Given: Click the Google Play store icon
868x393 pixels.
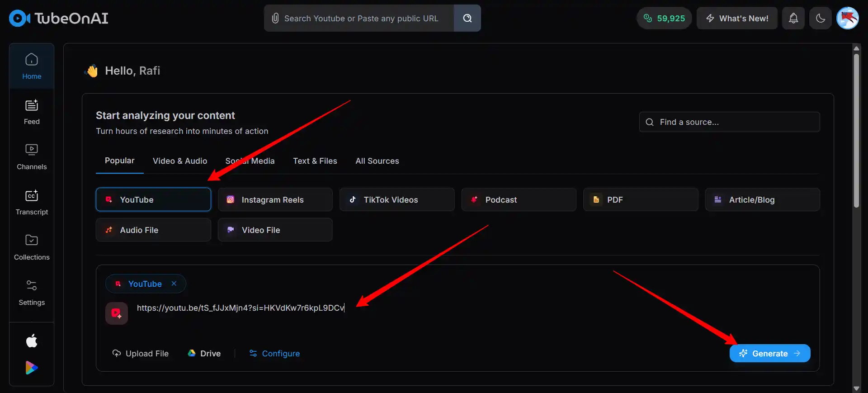Looking at the screenshot, I should pos(32,368).
